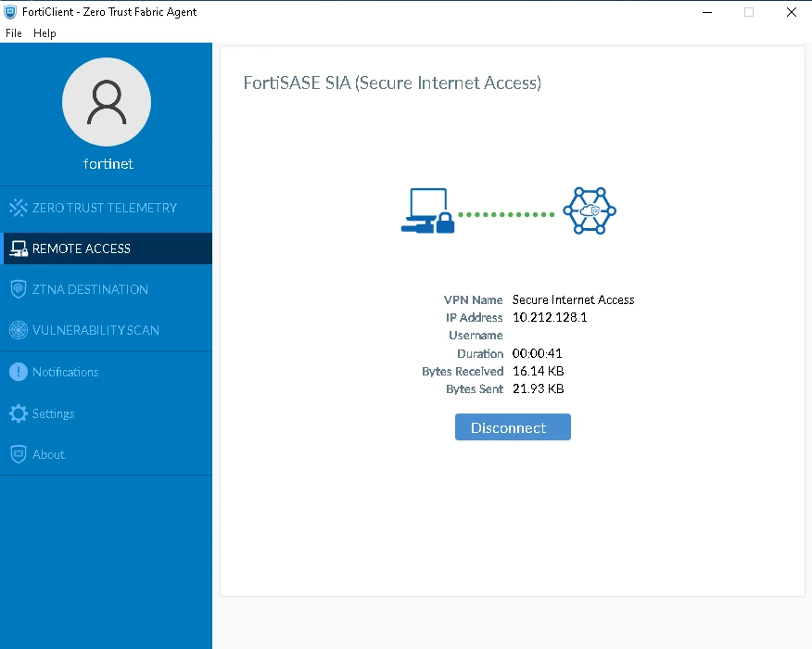Click the laptop with lock VPN graphic
Image resolution: width=812 pixels, height=649 pixels.
[427, 210]
